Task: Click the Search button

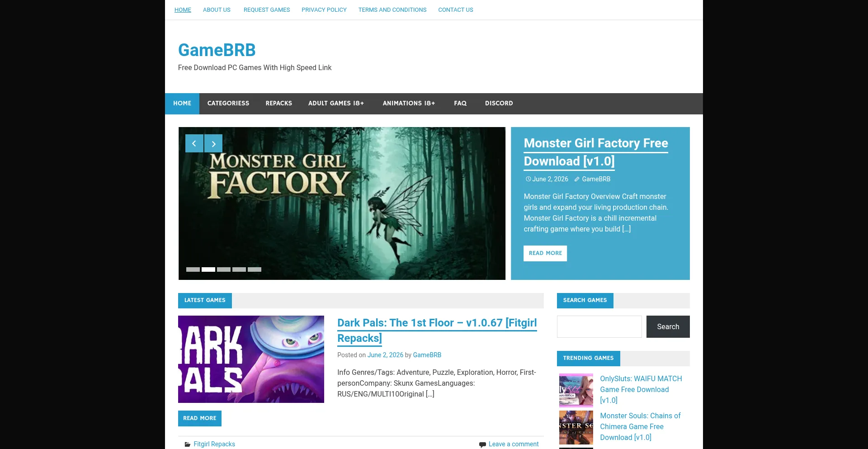Action: [668, 327]
